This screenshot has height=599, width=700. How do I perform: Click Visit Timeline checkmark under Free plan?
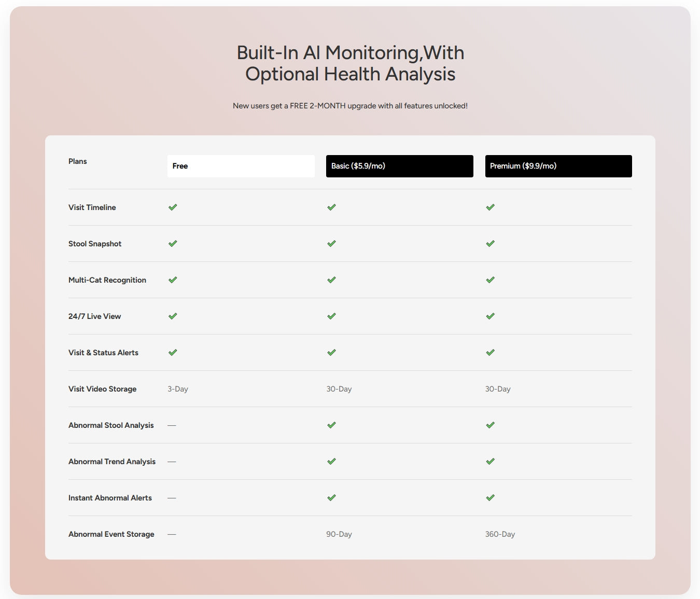173,207
